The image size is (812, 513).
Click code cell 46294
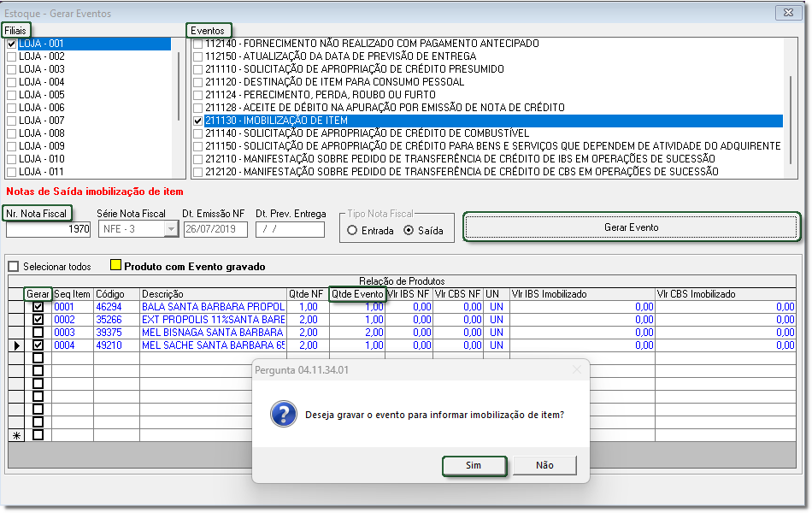click(x=116, y=307)
